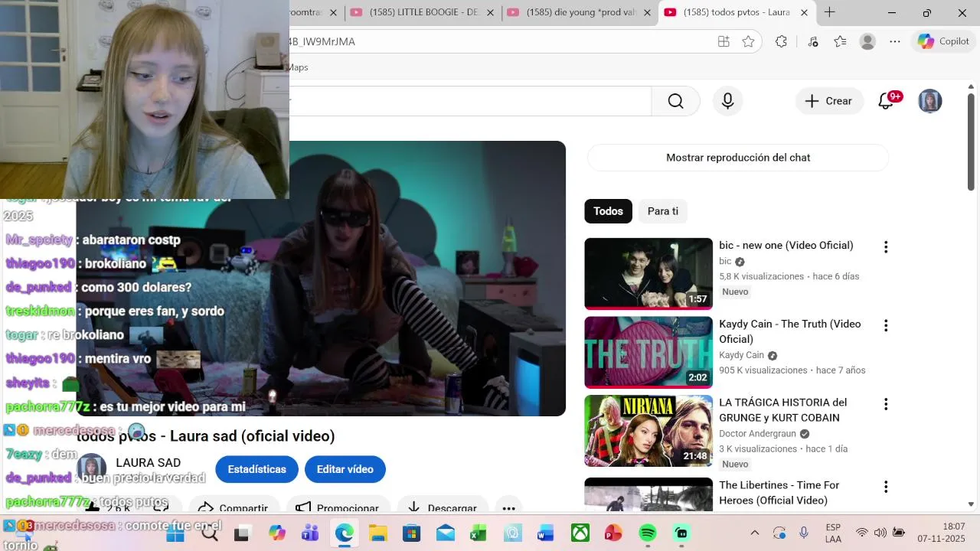The height and width of the screenshot is (551, 980).
Task: Close the die young tab
Action: click(x=648, y=12)
